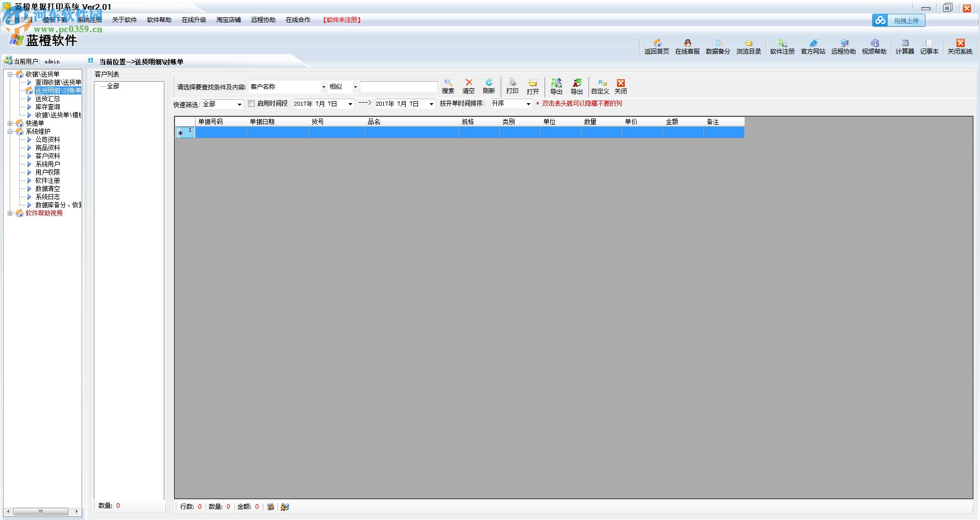980x520 pixels.
Task: Click the 单据号码 column header
Action: [x=220, y=122]
